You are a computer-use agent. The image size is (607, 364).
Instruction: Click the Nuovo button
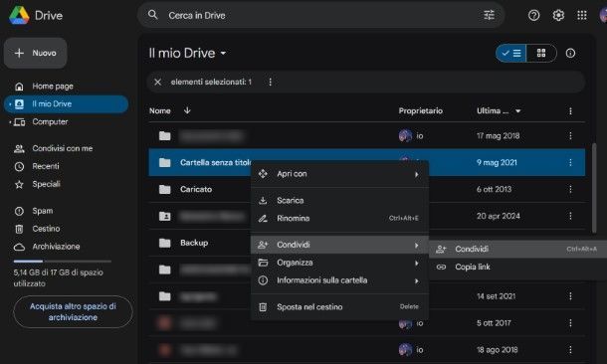(36, 53)
